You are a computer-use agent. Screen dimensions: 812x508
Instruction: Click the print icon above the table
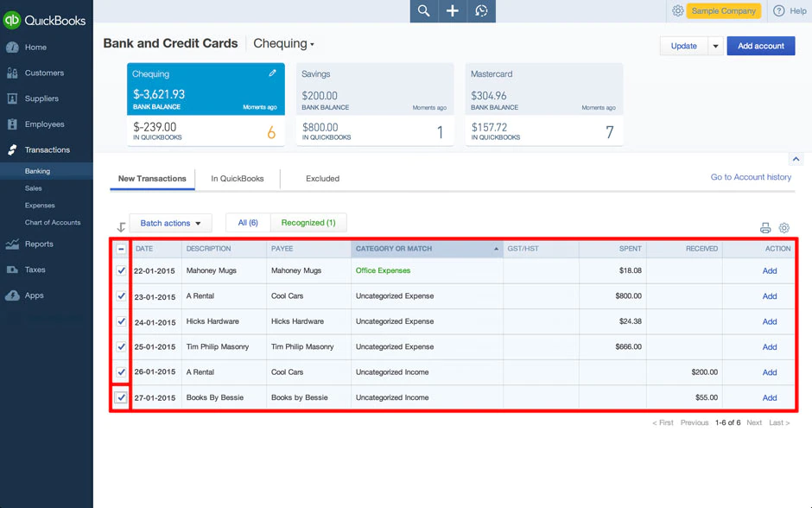(764, 228)
